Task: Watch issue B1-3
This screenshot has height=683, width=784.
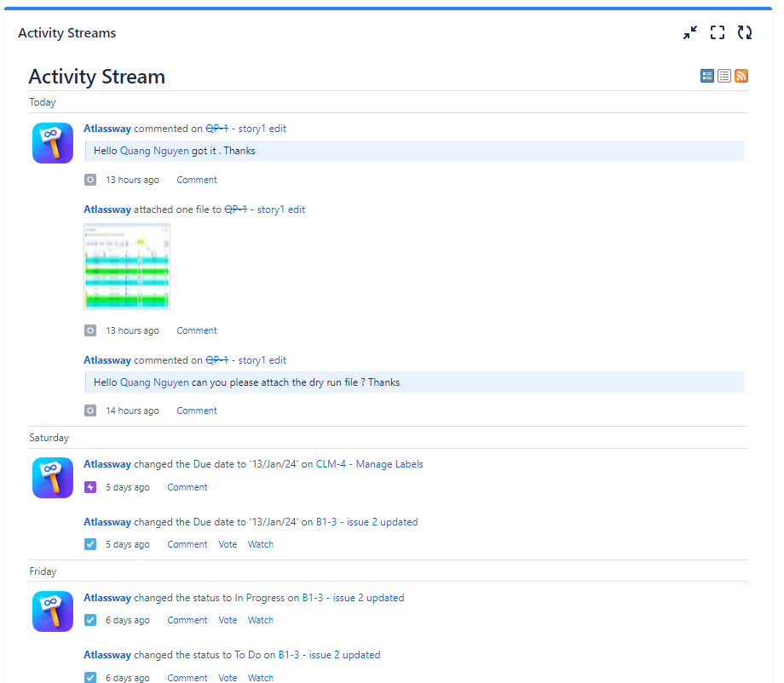Action: (x=260, y=543)
